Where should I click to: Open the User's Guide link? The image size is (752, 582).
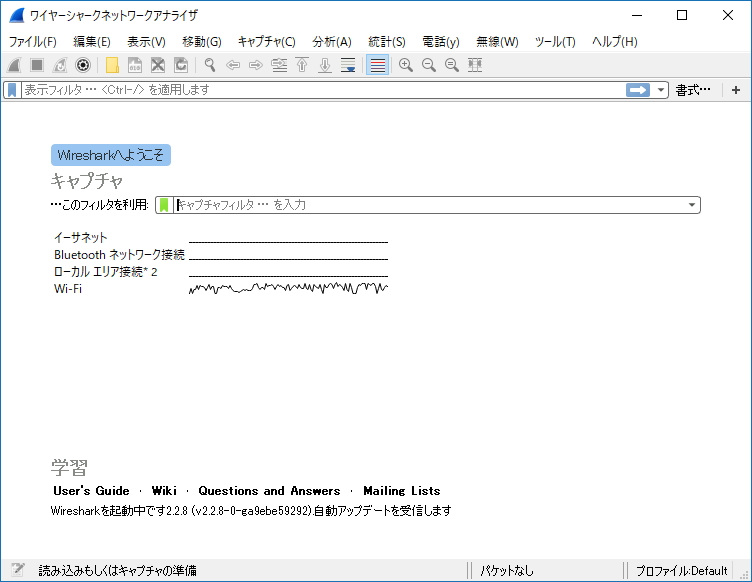pyautogui.click(x=91, y=491)
